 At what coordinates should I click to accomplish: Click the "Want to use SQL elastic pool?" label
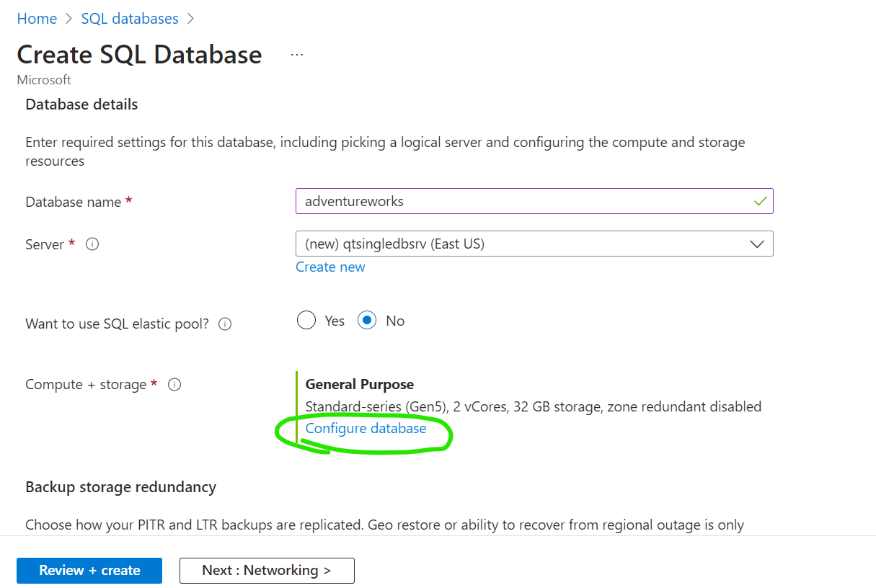coord(117,324)
